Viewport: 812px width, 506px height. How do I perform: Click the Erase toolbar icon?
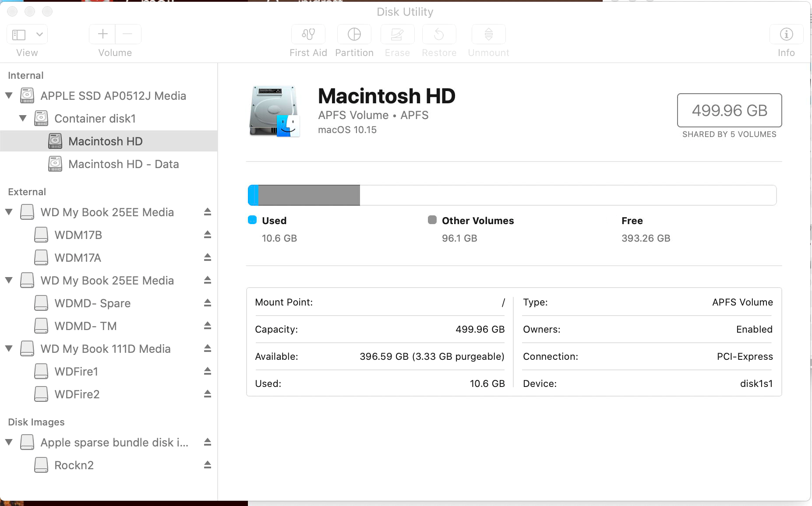[397, 34]
